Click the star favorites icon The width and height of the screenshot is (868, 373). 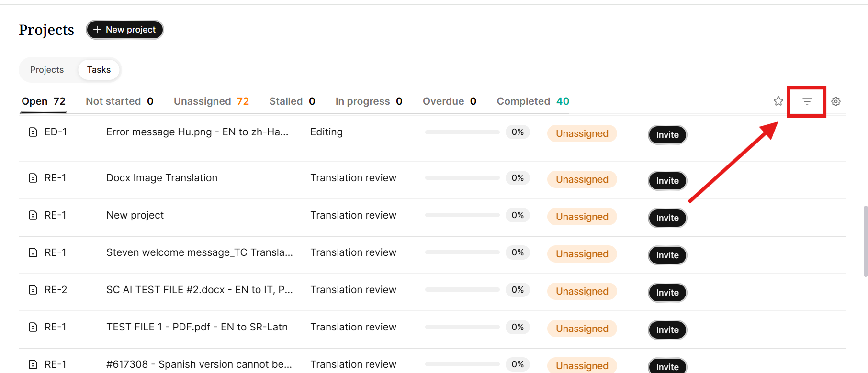778,101
